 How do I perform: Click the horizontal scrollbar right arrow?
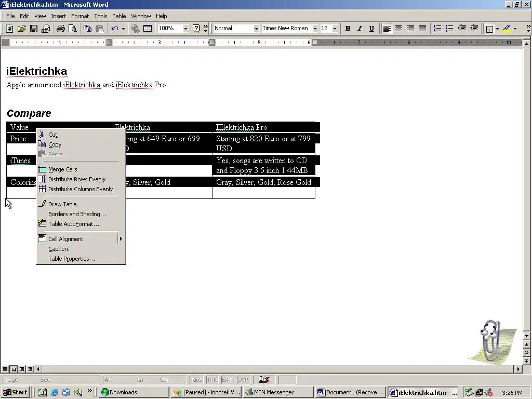(x=518, y=369)
